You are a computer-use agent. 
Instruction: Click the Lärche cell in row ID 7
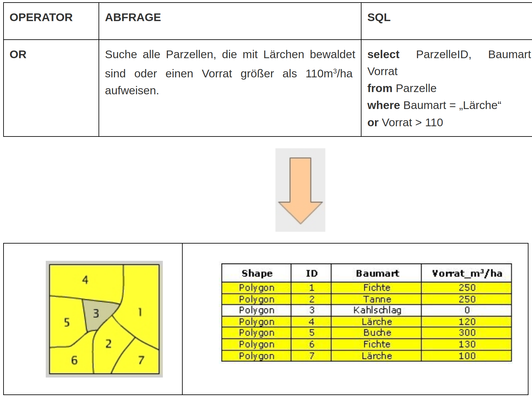pos(377,356)
